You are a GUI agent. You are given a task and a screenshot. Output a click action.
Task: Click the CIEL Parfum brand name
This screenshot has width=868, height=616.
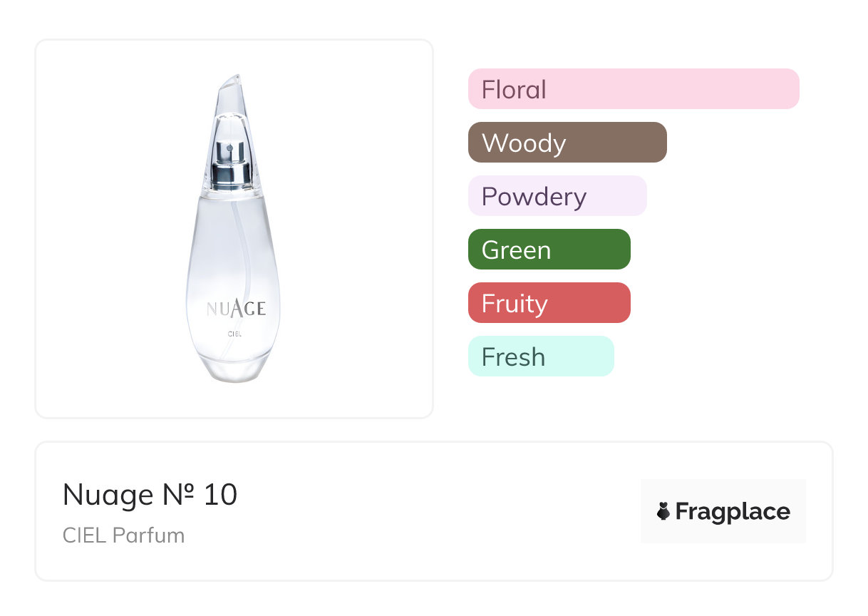coord(123,535)
